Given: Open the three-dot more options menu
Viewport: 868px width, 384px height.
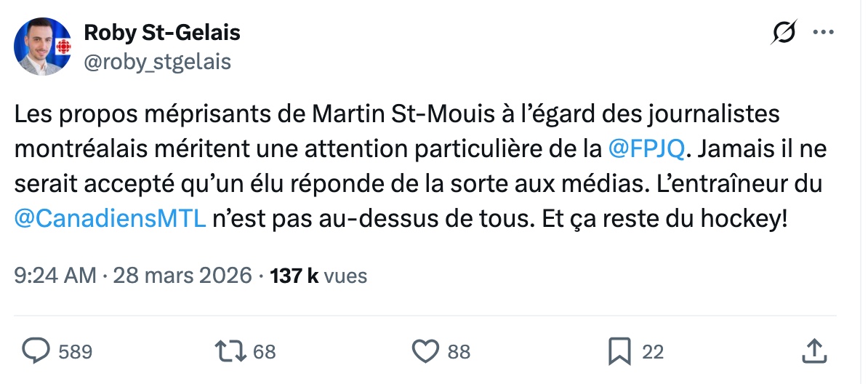Looking at the screenshot, I should [823, 33].
